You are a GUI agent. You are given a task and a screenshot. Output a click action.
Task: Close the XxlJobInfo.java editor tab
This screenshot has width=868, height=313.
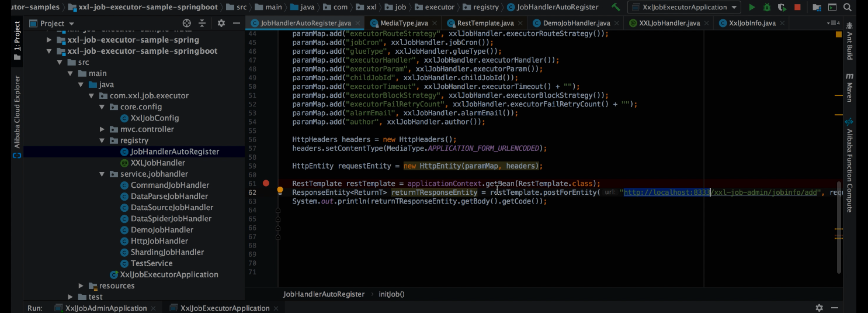(783, 23)
